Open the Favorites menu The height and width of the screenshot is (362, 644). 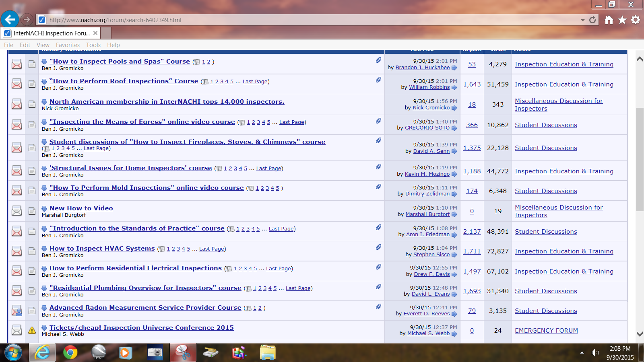coord(68,45)
